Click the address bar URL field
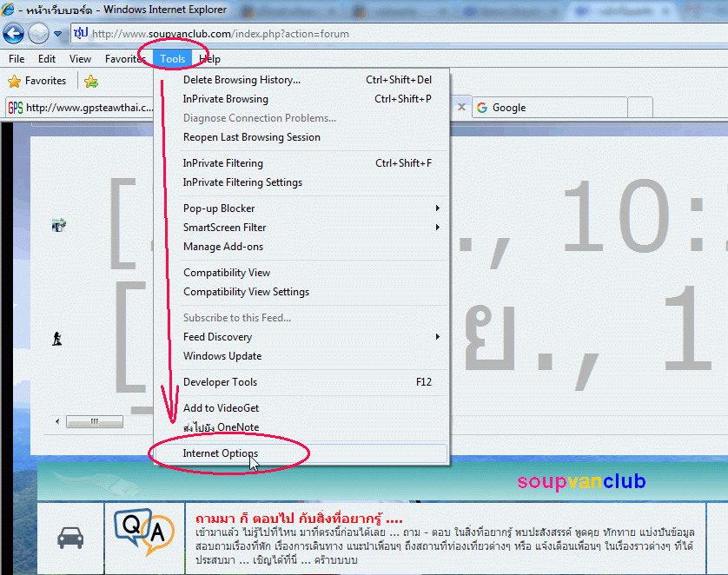728x575 pixels. point(400,34)
